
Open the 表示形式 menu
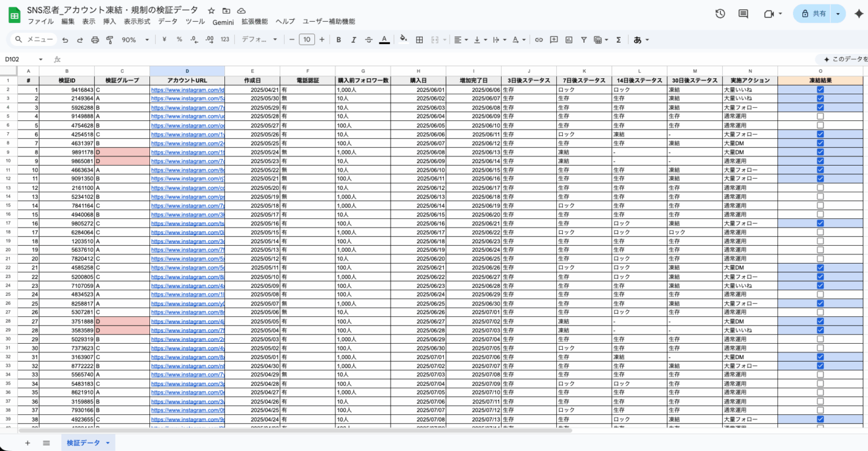(x=136, y=21)
